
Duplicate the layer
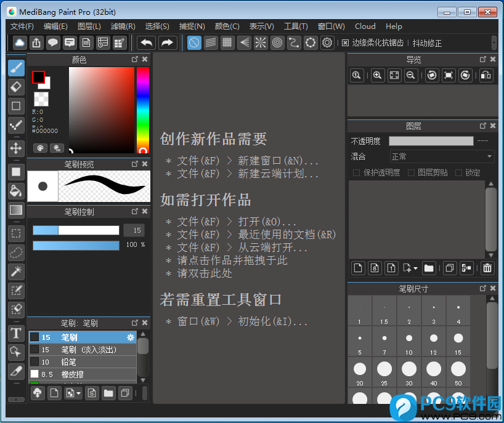click(449, 268)
